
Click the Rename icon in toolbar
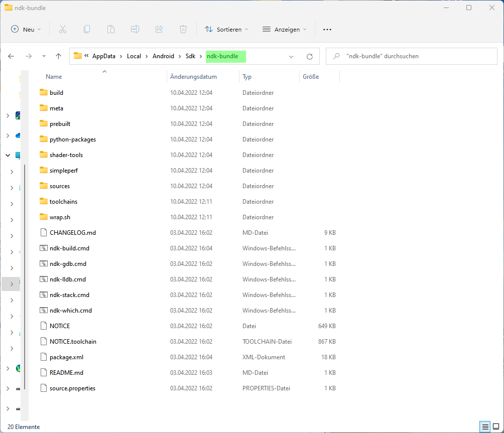point(135,30)
